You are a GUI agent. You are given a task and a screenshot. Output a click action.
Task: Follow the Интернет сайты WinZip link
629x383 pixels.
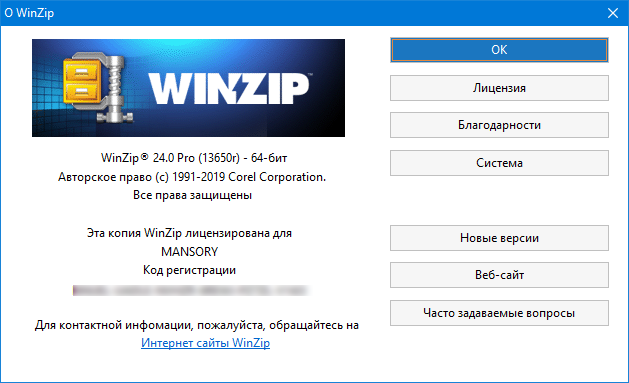[x=205, y=343]
